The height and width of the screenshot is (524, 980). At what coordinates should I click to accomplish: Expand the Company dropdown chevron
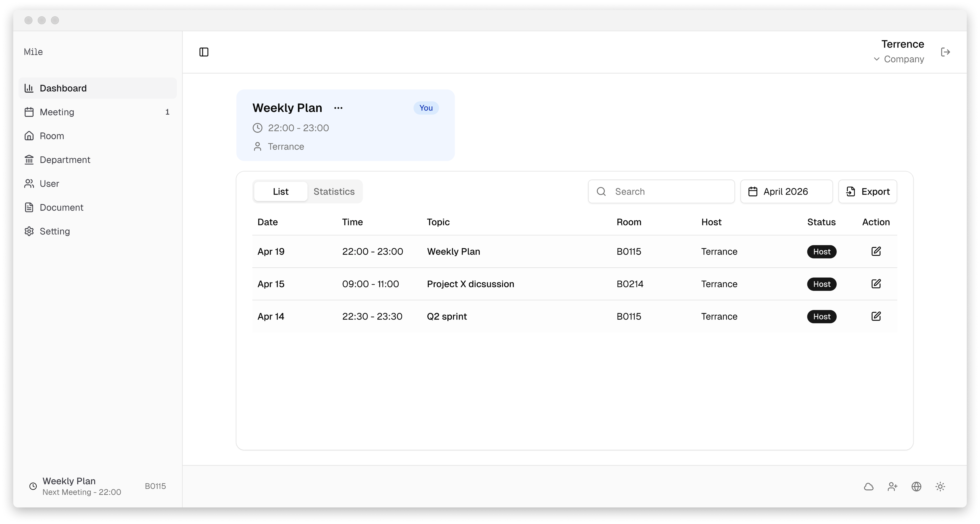click(x=877, y=59)
